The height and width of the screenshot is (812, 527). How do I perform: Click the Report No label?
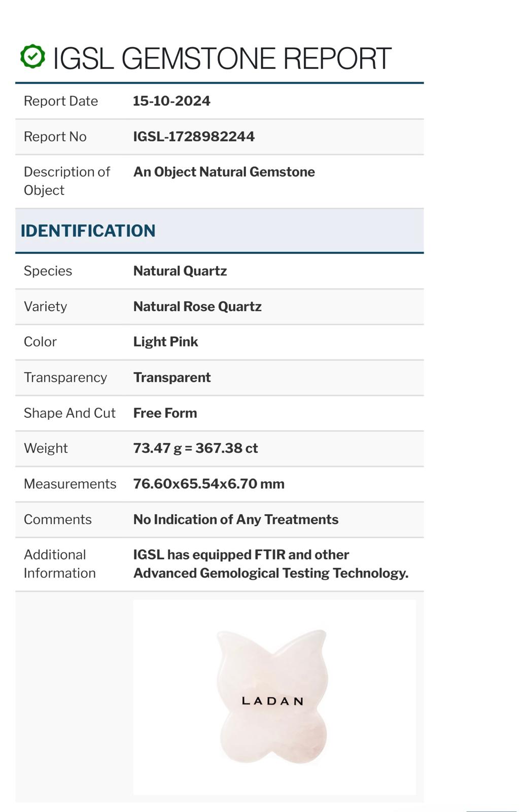55,137
